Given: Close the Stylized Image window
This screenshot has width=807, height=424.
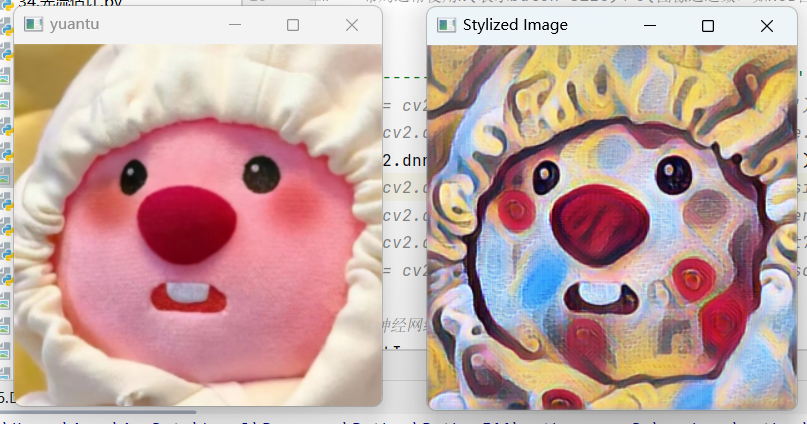Looking at the screenshot, I should 767,26.
